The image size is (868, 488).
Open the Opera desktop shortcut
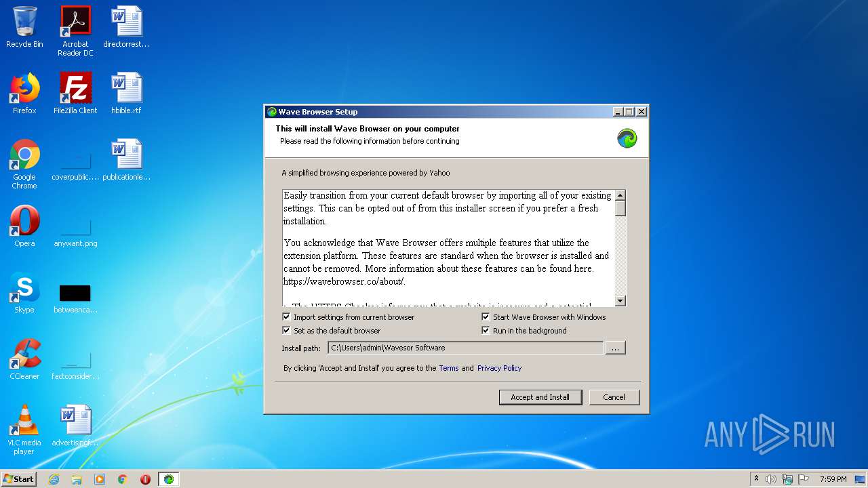click(x=24, y=226)
